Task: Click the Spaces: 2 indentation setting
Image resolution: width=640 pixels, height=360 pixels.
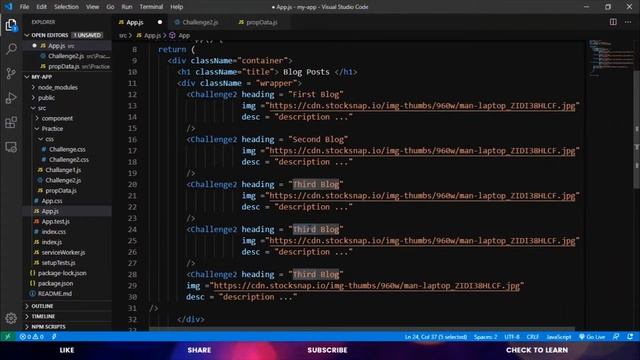Action: tap(485, 337)
